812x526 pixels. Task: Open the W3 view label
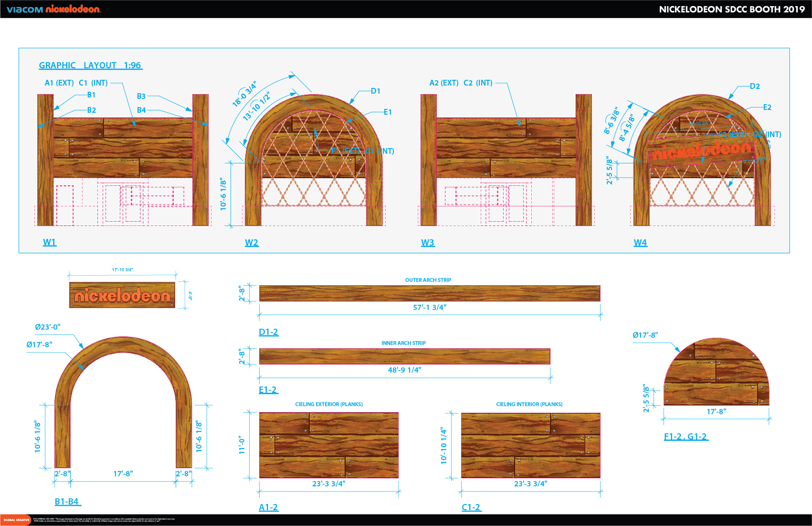[x=428, y=243]
